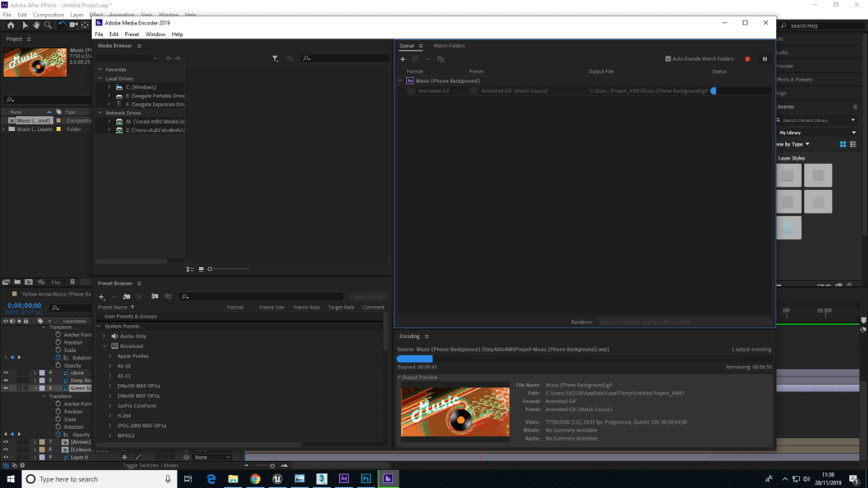Open File Explorer from the taskbar

[x=233, y=479]
